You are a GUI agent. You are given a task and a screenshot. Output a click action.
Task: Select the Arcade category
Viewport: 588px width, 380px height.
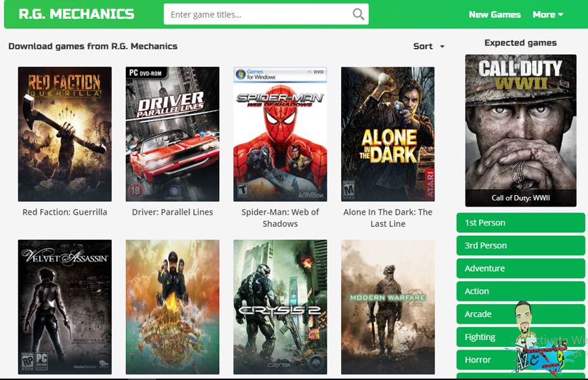coord(520,314)
